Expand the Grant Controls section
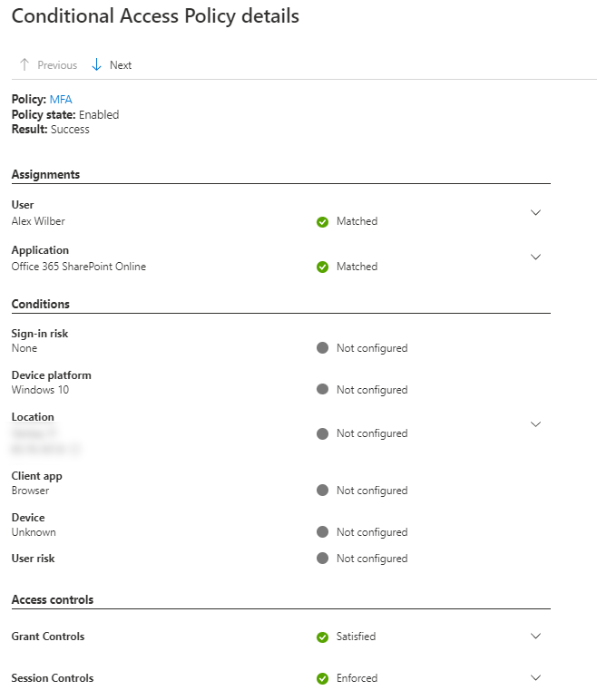 (535, 636)
